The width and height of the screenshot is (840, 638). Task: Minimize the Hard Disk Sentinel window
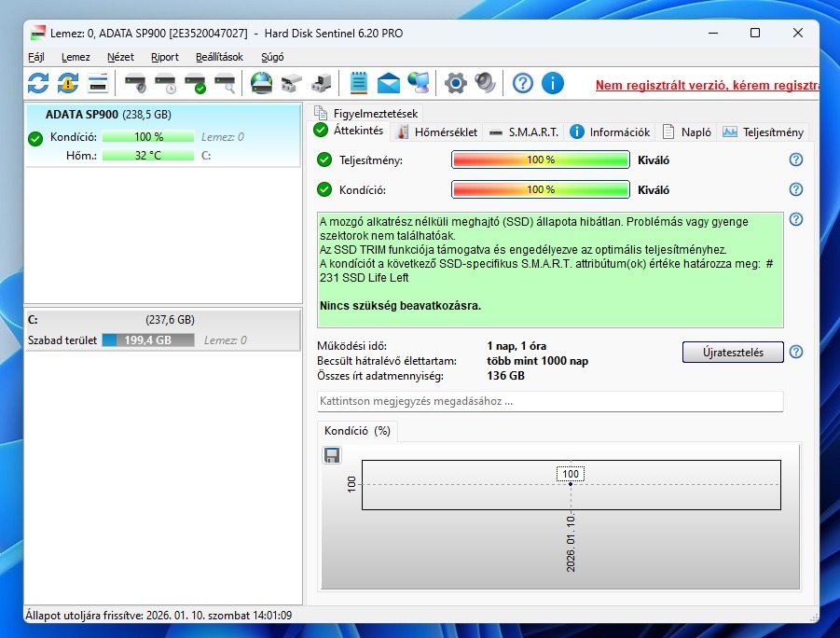pyautogui.click(x=713, y=34)
